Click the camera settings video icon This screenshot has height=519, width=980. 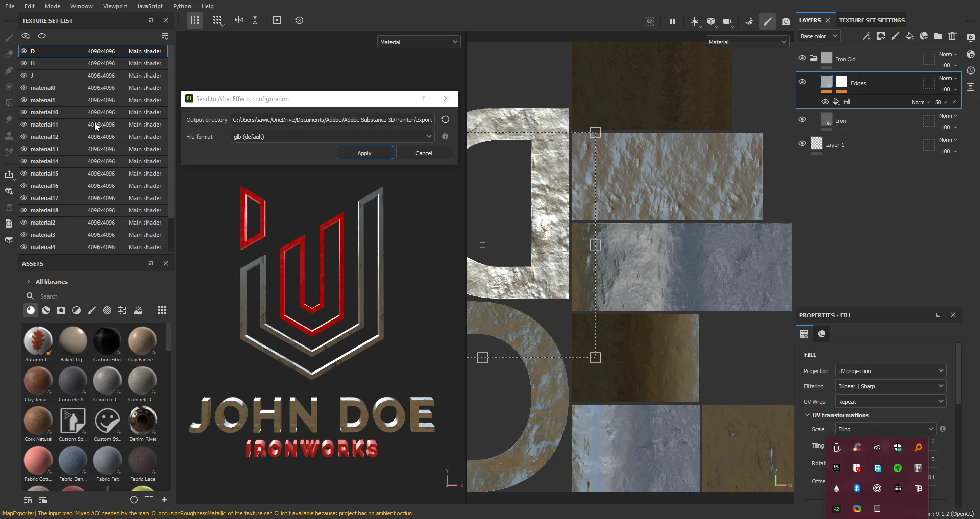click(728, 21)
